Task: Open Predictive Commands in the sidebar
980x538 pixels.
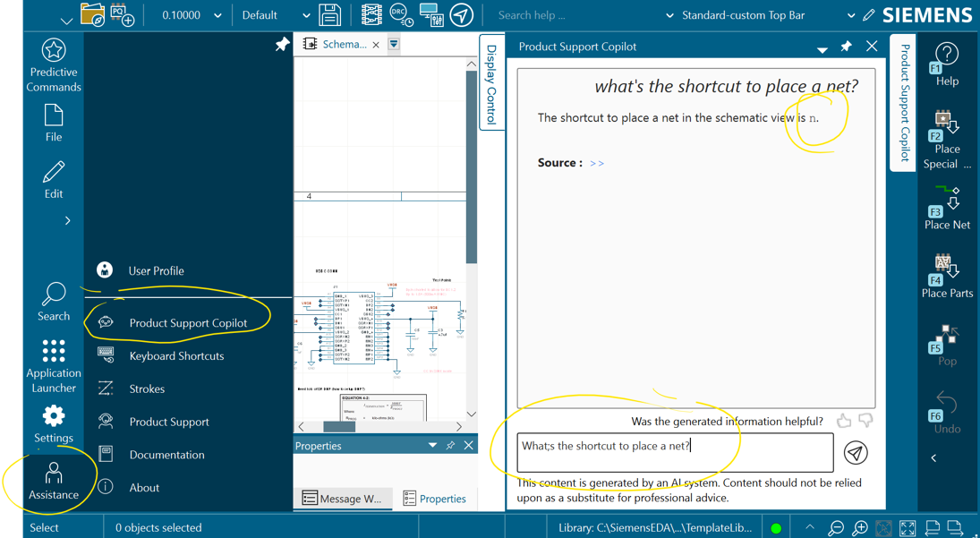Action: point(54,65)
